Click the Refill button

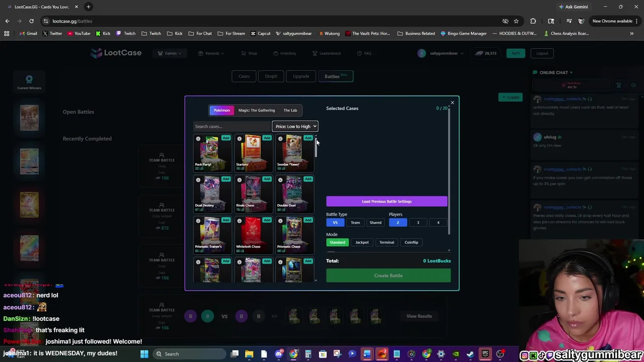tap(516, 53)
